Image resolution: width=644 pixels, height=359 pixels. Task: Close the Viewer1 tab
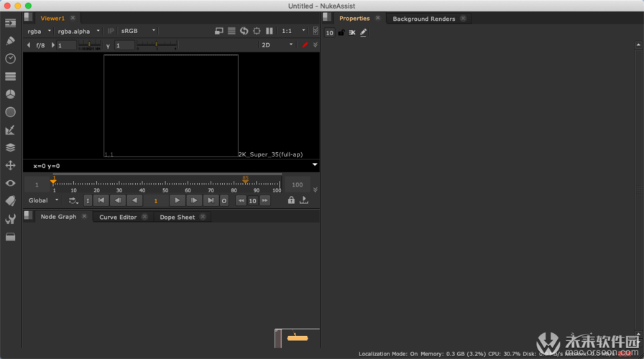click(x=73, y=18)
